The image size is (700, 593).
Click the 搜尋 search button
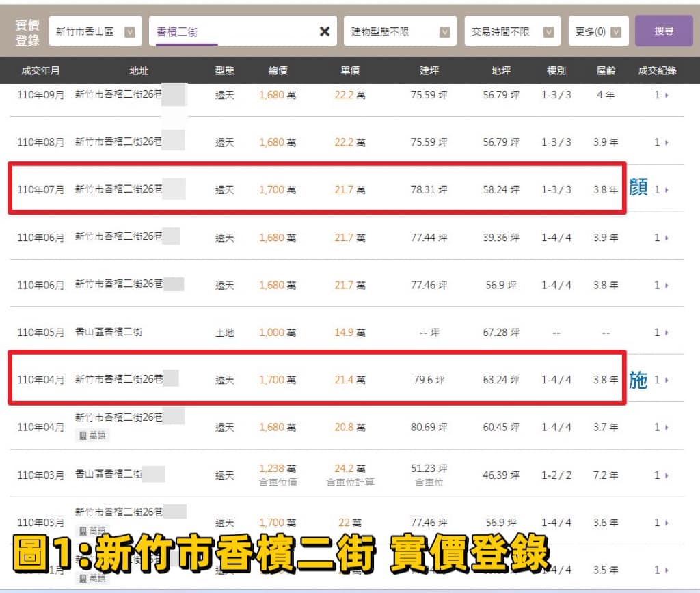coord(664,31)
